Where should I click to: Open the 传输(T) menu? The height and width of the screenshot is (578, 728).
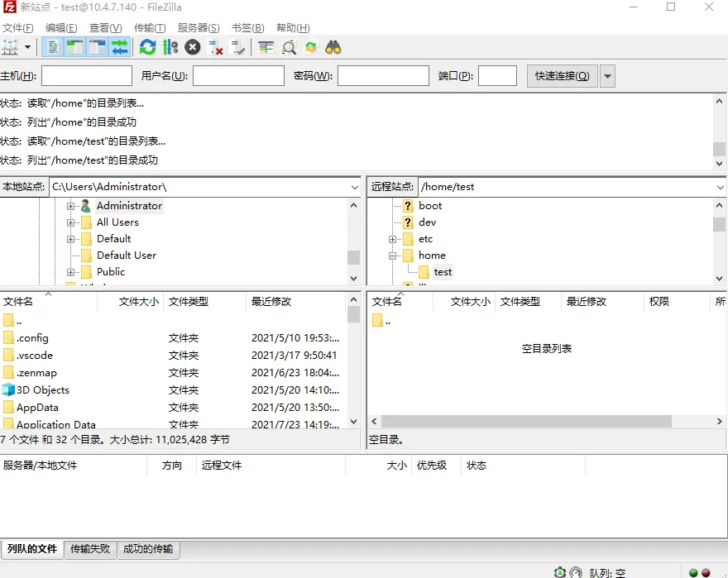coord(150,28)
